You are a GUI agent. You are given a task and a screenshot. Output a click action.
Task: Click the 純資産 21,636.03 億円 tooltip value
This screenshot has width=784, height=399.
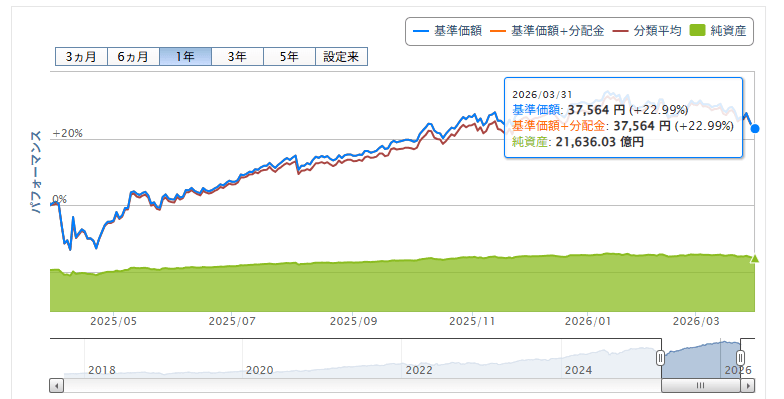[x=578, y=142]
